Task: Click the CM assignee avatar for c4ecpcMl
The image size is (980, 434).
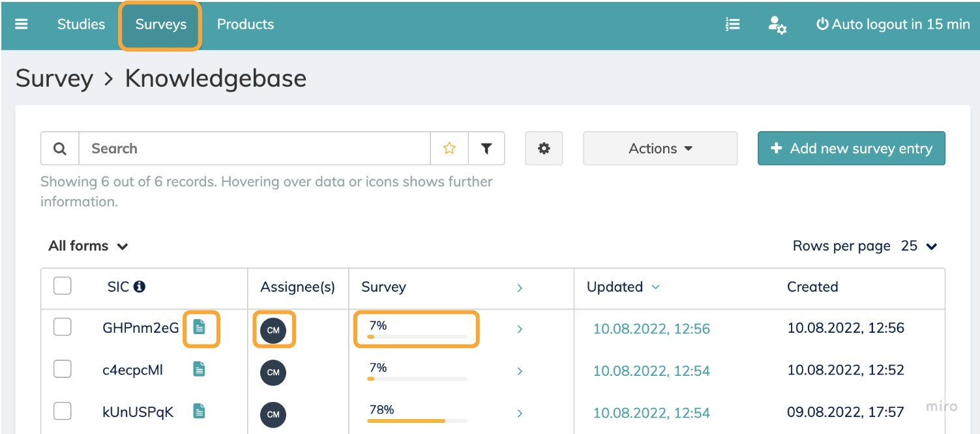Action: click(273, 372)
